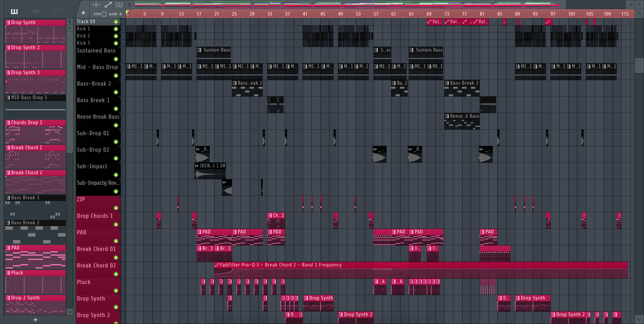
Task: Click the song overview minimap scrollbar
Action: [x=350, y=4]
